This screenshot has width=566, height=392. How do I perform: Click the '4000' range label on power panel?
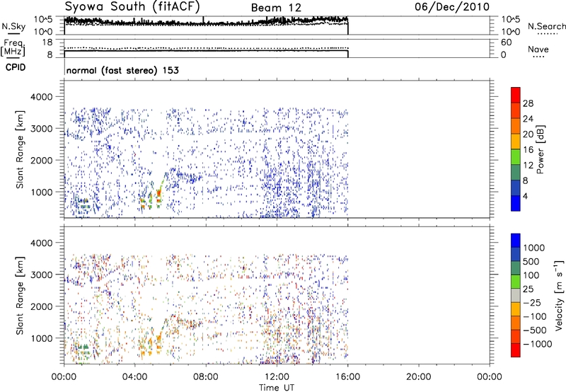(x=42, y=97)
